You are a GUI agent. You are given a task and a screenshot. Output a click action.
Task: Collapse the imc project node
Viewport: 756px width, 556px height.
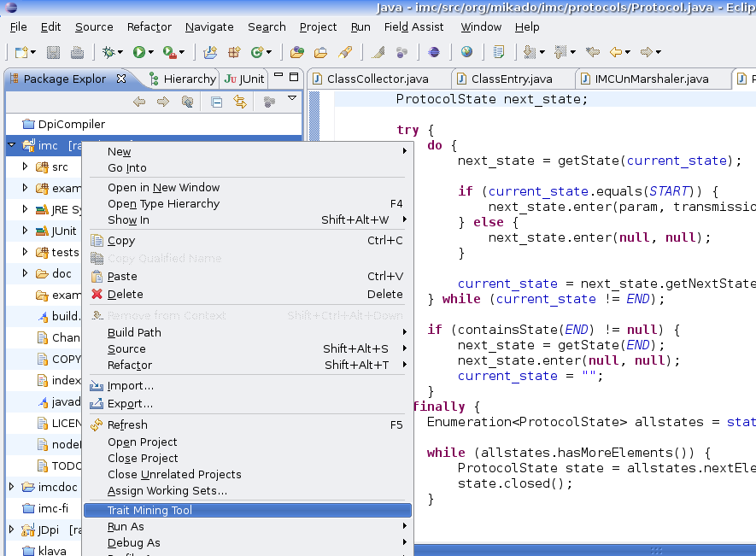(12, 145)
